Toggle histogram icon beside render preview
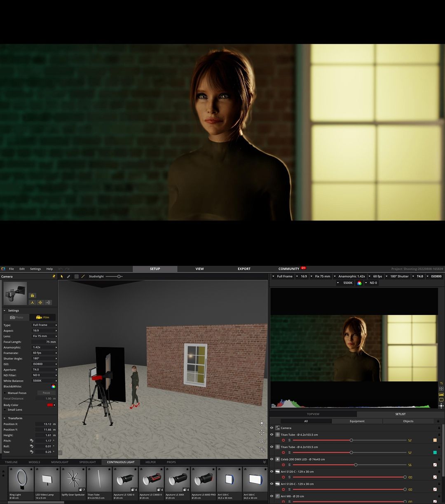This screenshot has width=445, height=504. pos(441,394)
